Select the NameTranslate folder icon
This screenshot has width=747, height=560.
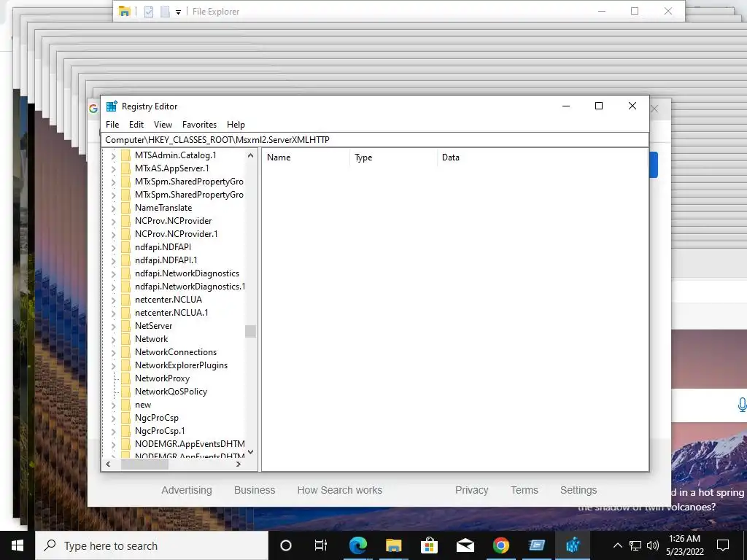[x=125, y=208]
